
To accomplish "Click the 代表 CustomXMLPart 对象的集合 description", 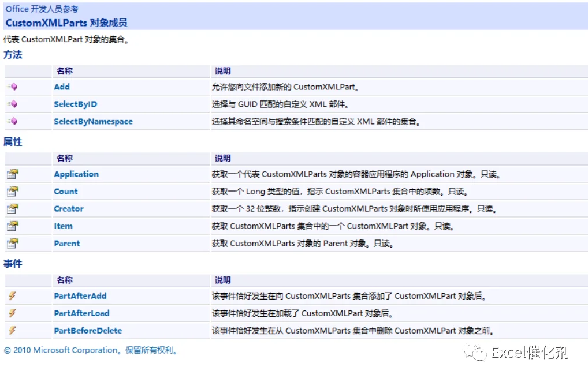I will pos(66,39).
